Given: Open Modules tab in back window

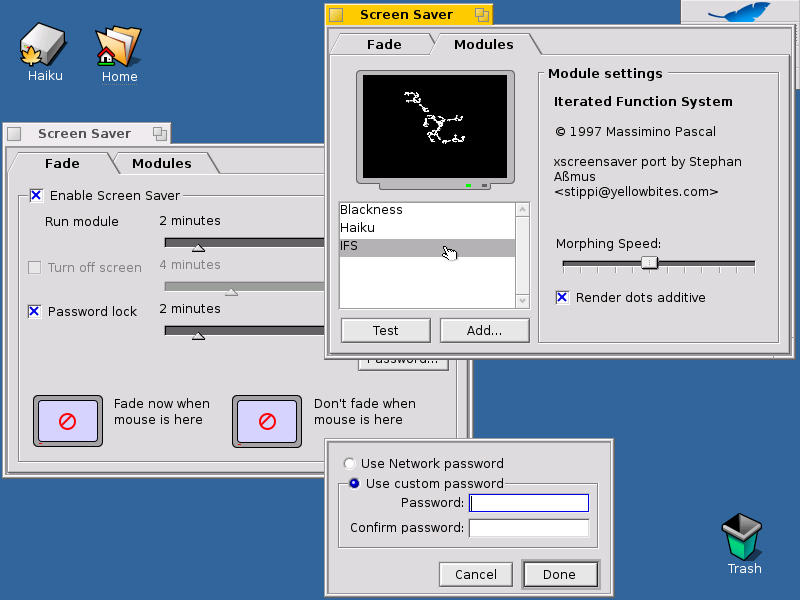Looking at the screenshot, I should pyautogui.click(x=161, y=163).
